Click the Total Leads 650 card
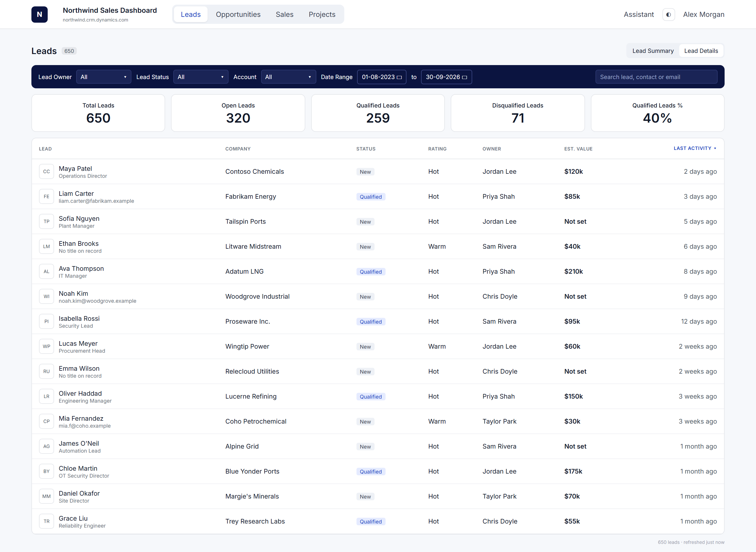The width and height of the screenshot is (756, 552). pyautogui.click(x=98, y=113)
